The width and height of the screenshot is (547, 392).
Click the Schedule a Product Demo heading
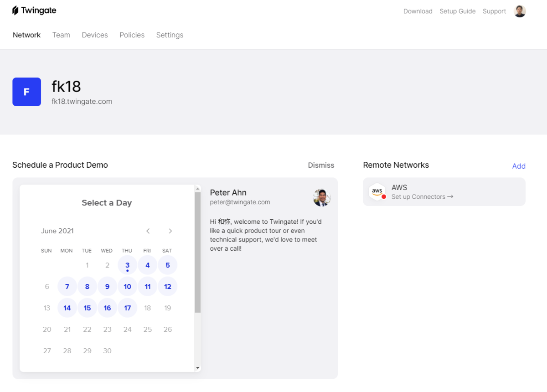pyautogui.click(x=60, y=165)
